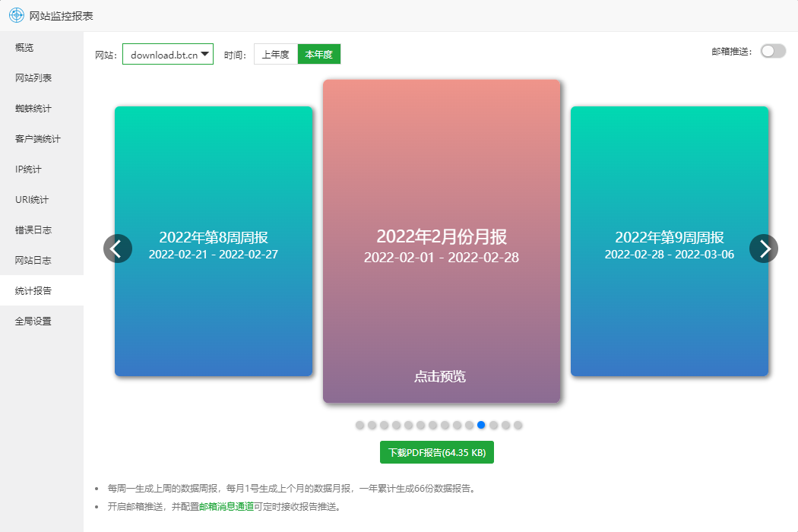798x532 pixels.
Task: Open 网站列表 in the sidebar
Action: [x=42, y=78]
